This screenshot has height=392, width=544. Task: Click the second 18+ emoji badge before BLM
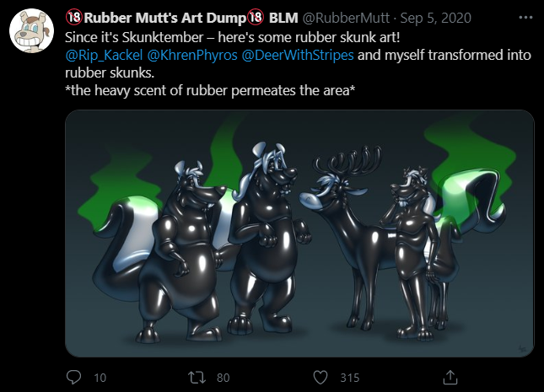click(x=256, y=17)
